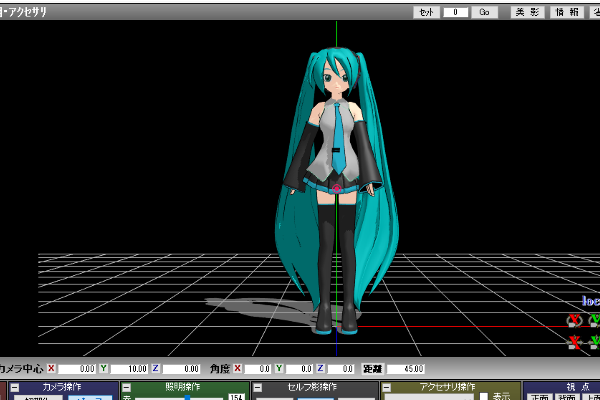Click the frame number field showing 0
Screen dimensions: 600x400
[x=455, y=12]
